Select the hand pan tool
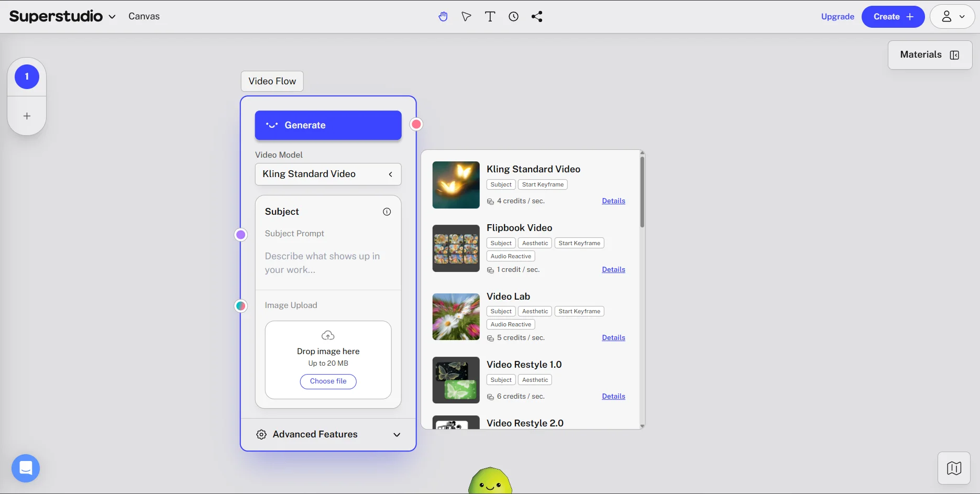The width and height of the screenshot is (980, 494). click(x=443, y=17)
